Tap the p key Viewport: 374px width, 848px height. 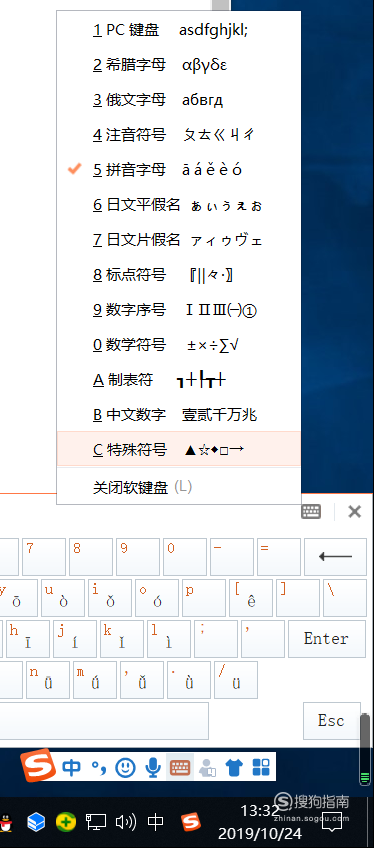coord(204,598)
